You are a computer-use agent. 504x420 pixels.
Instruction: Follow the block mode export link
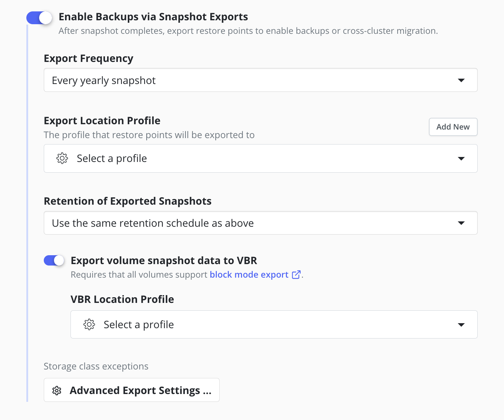click(249, 275)
